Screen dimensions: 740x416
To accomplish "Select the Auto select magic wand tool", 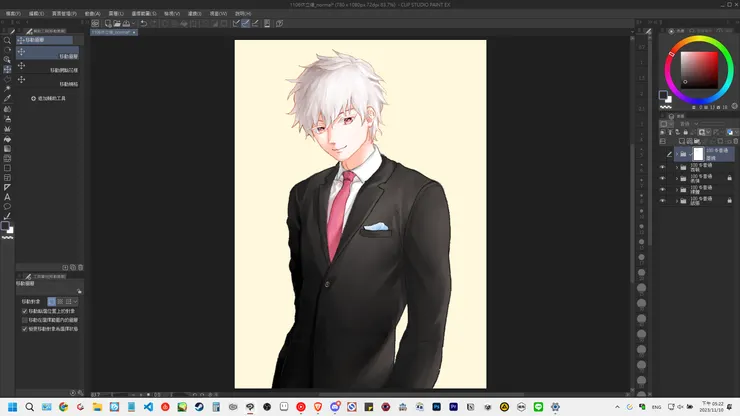I will (7, 89).
